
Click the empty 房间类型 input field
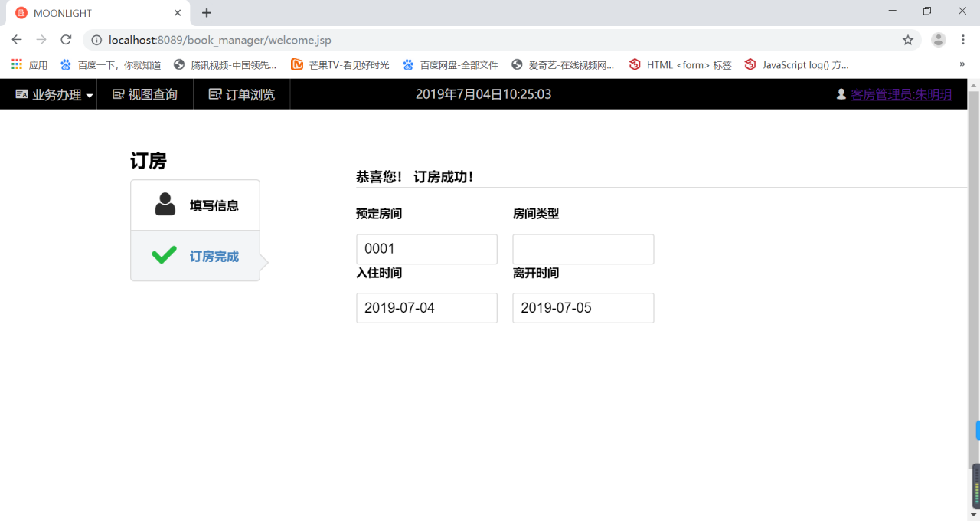[583, 249]
